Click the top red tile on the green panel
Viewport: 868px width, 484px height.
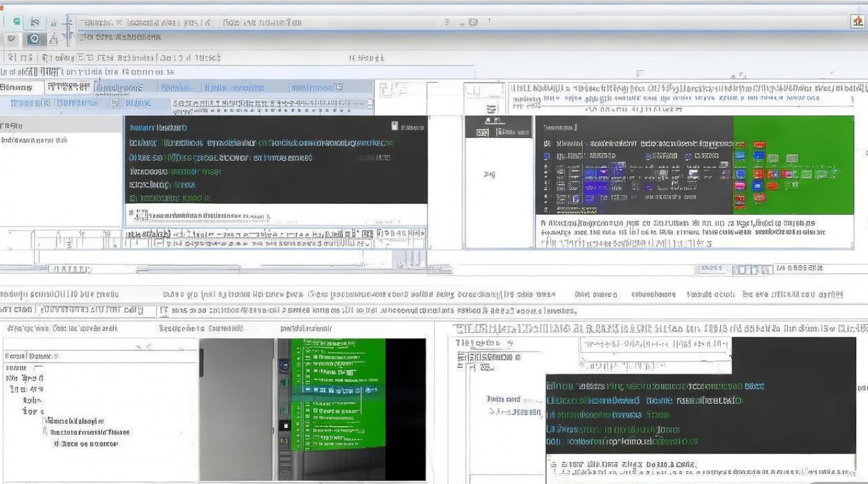point(759,145)
